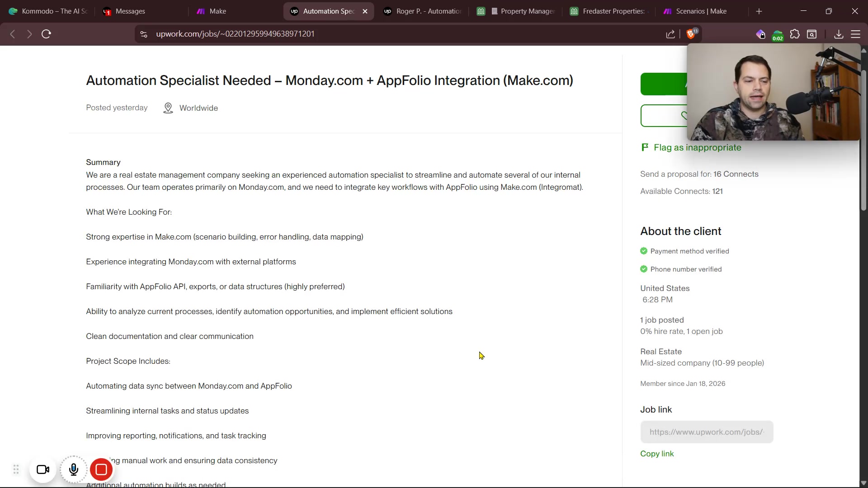Open the Roger P. Automation tab
Screen dimensions: 868x488
(428, 11)
